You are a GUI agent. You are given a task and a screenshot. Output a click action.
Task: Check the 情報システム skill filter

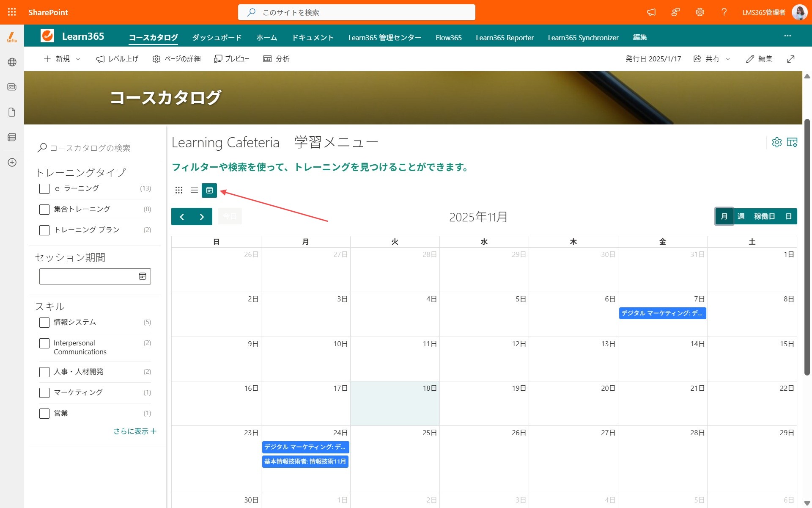tap(44, 323)
